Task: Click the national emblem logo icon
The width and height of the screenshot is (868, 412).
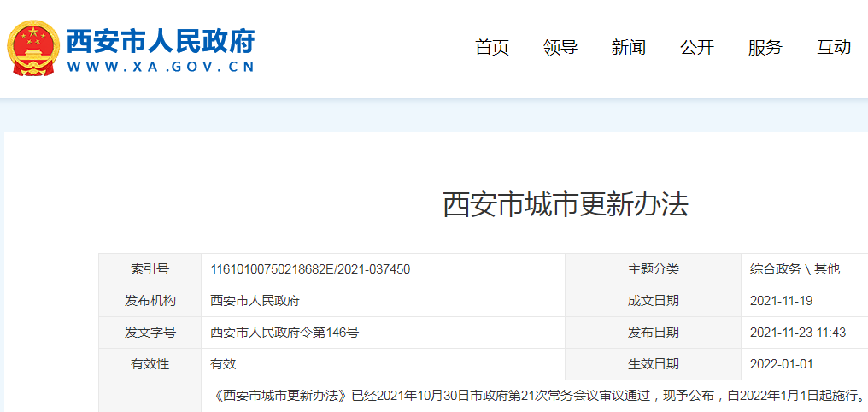Action: (x=32, y=48)
